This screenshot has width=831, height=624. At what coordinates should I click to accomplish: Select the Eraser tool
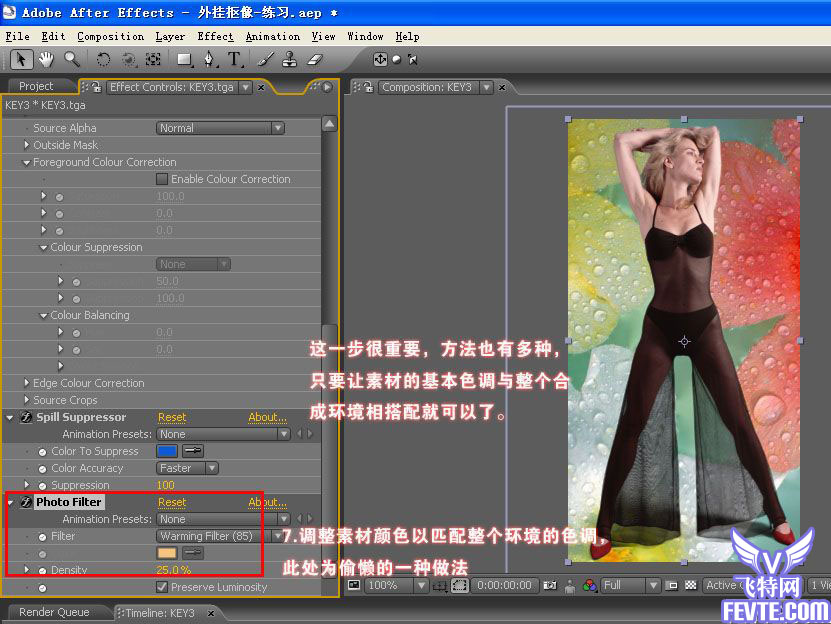point(315,59)
